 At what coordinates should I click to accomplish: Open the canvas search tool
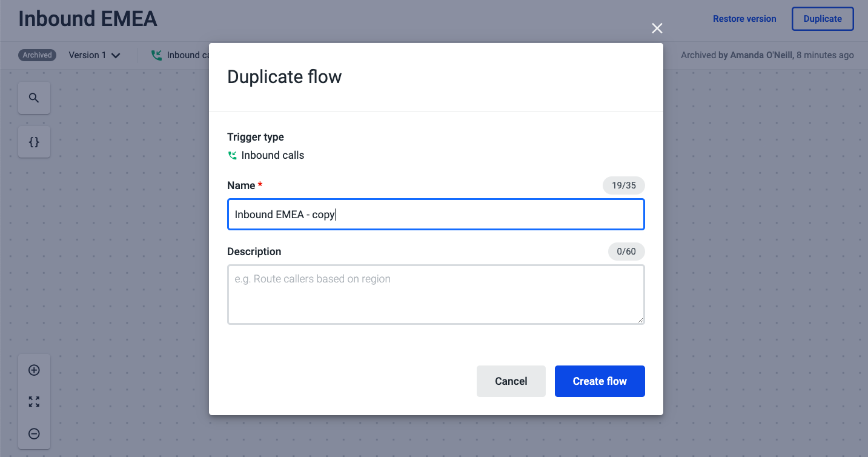(34, 98)
